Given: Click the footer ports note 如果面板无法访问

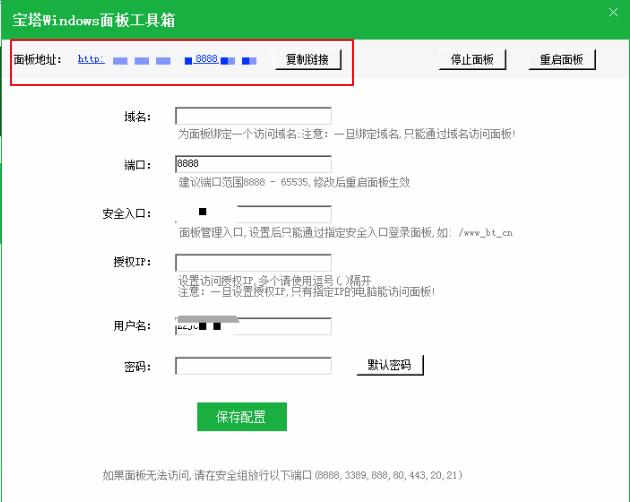Looking at the screenshot, I should (282, 475).
